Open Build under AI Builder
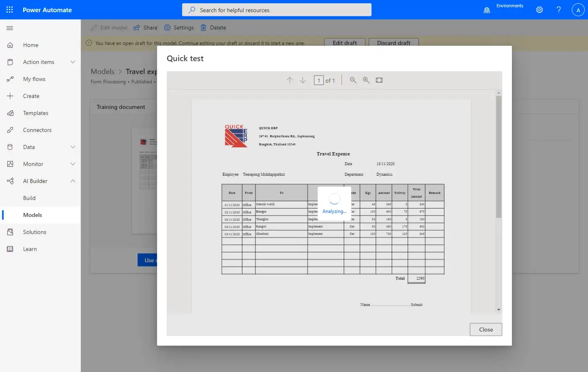Image resolution: width=588 pixels, height=372 pixels. 29,198
